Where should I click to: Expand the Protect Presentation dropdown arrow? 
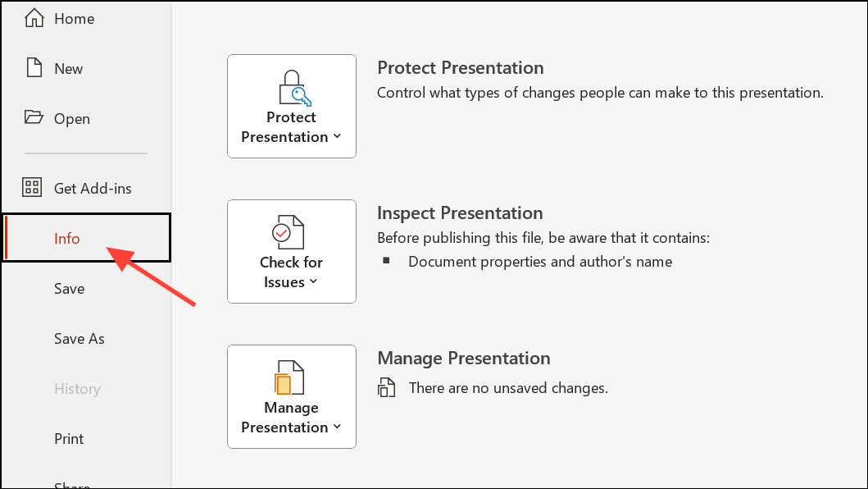click(x=338, y=137)
